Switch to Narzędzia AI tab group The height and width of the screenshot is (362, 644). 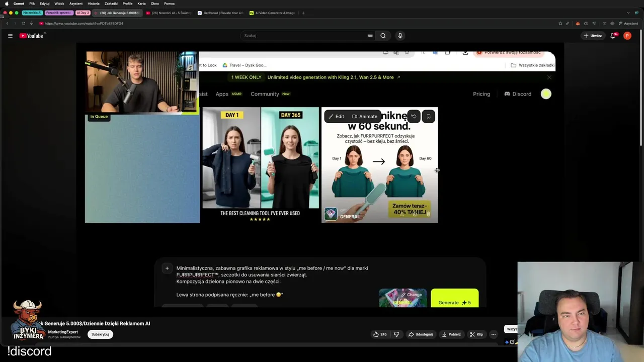[32, 13]
